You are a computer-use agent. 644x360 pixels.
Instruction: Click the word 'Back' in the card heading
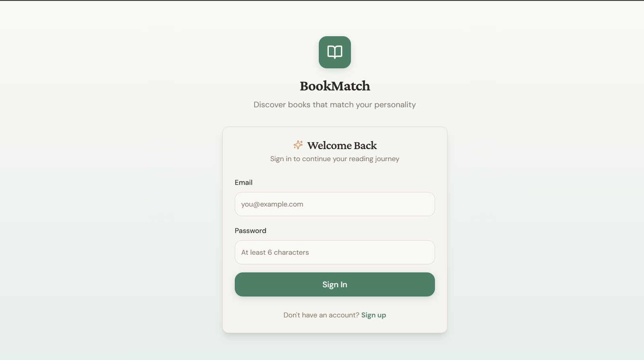pyautogui.click(x=365, y=145)
